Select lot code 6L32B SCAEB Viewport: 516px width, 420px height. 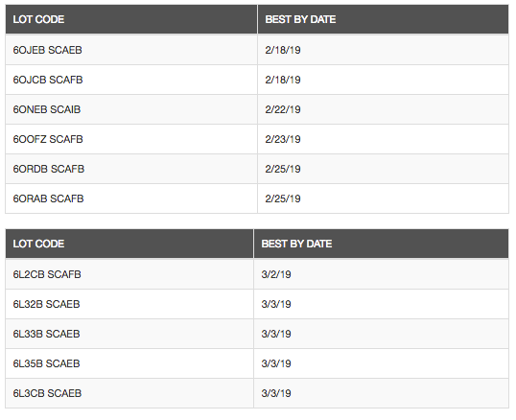[46, 304]
